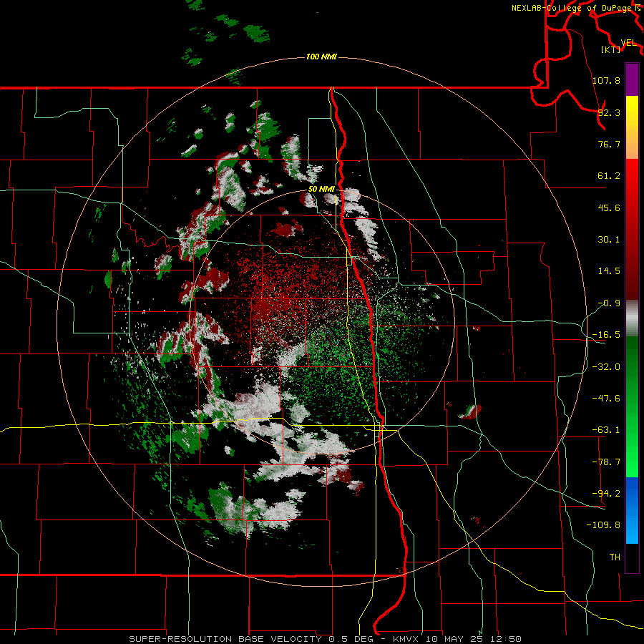Click the KMVX station identifier in caption
This screenshot has height=644, width=644.
point(407,639)
